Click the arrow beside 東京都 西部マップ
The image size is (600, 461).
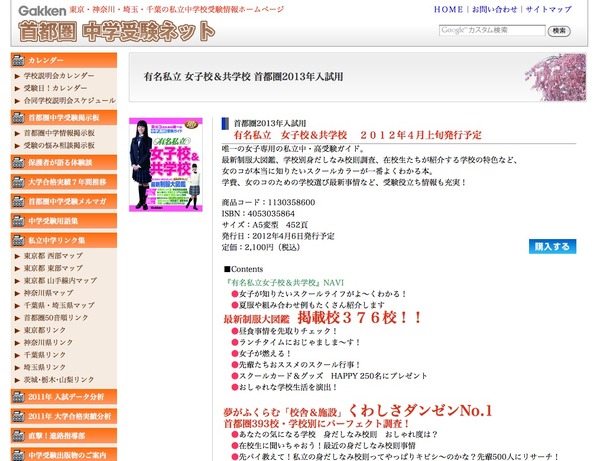coord(17,256)
